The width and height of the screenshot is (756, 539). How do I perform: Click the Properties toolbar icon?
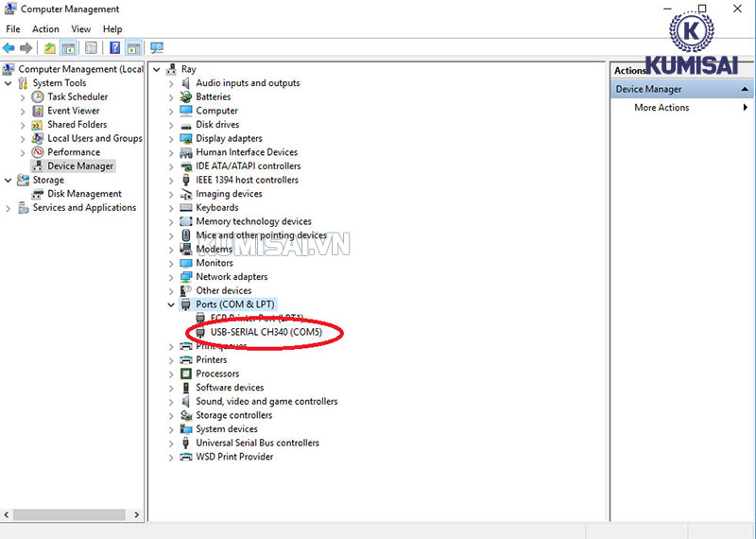click(92, 48)
